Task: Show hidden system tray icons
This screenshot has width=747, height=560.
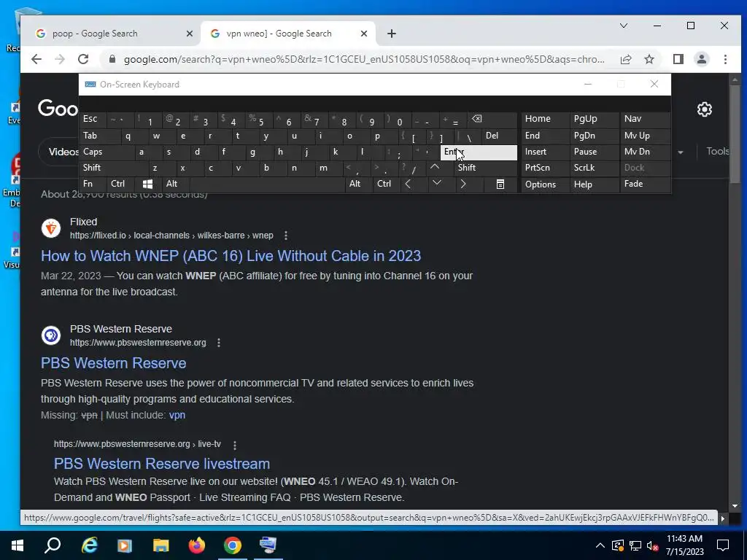Action: point(600,545)
